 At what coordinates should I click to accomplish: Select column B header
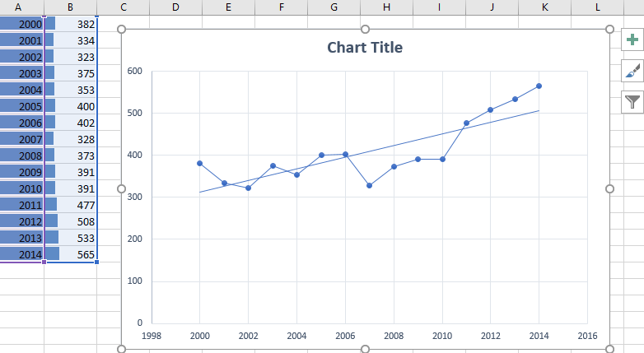coord(70,7)
